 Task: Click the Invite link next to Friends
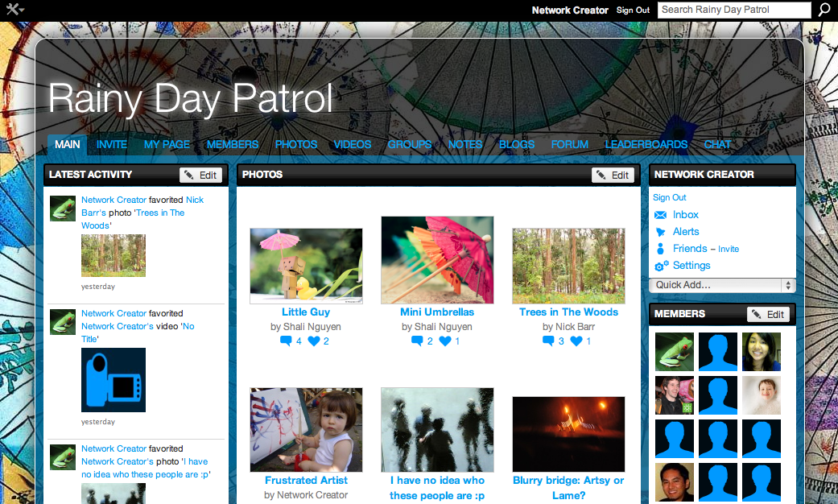pyautogui.click(x=729, y=249)
